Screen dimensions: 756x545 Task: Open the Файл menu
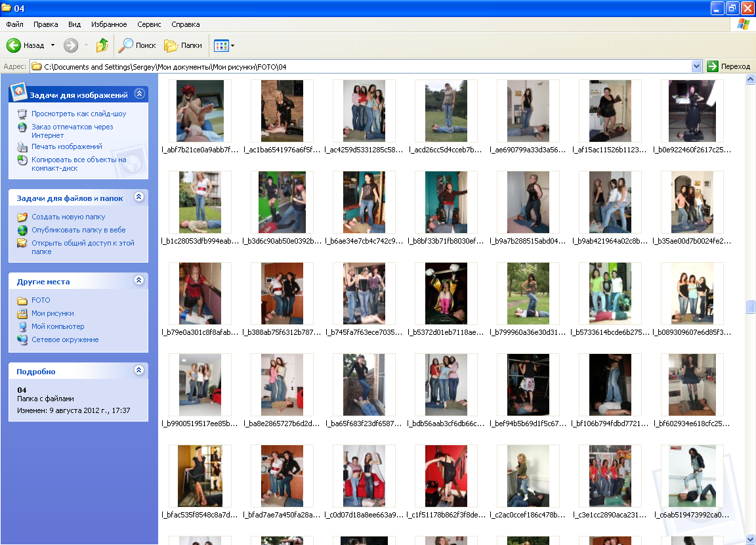[x=15, y=24]
